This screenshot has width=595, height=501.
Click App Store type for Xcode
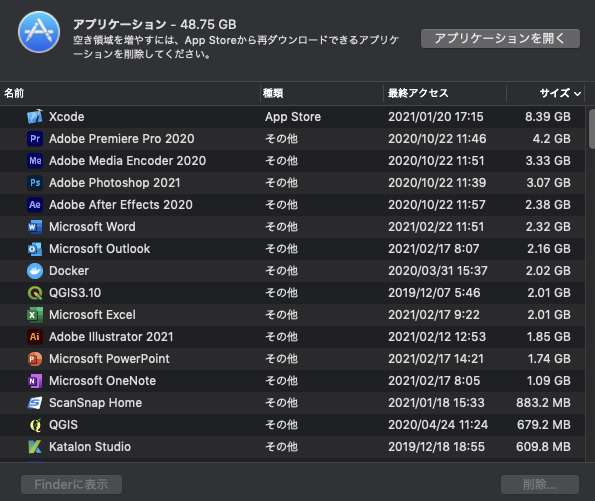point(293,117)
